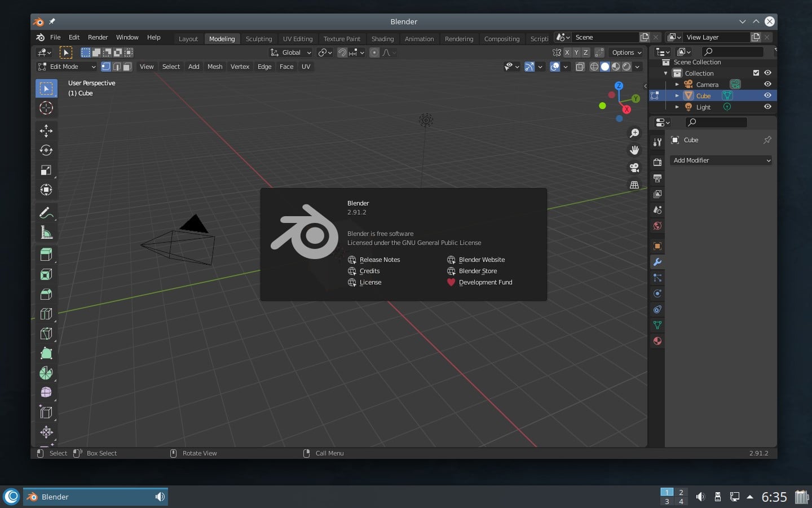Screen dimensions: 812x508
Task: Open the Release Notes link
Action: 379,260
